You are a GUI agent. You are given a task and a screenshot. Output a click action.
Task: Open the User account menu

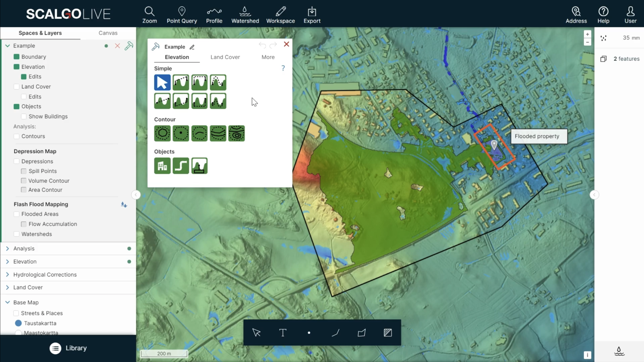coord(630,15)
